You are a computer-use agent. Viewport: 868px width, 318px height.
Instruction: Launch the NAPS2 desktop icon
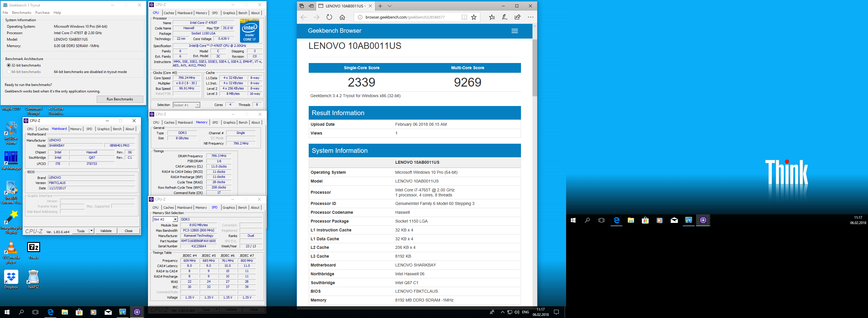click(x=33, y=280)
